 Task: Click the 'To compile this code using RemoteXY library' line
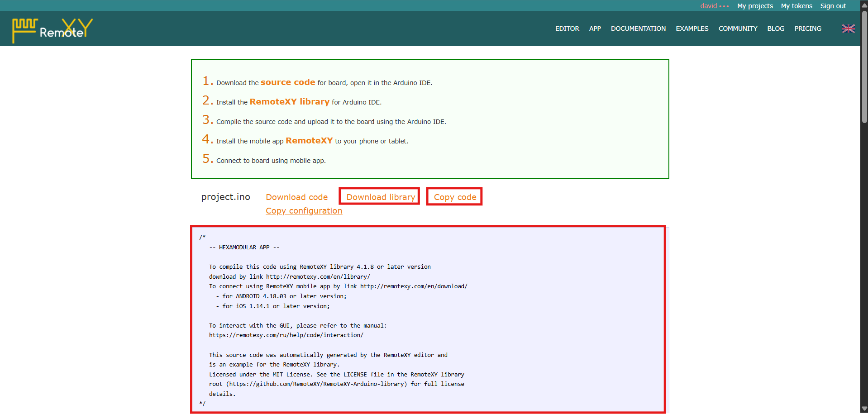[320, 267]
